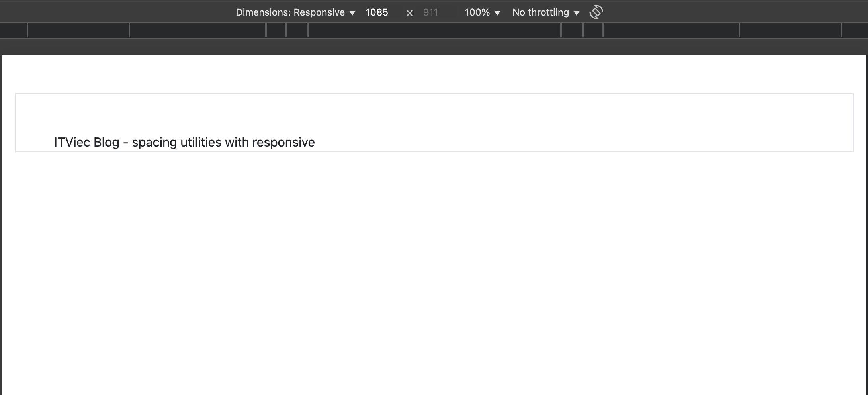Open the 100% zoom dropdown
This screenshot has height=395, width=868.
pos(482,12)
